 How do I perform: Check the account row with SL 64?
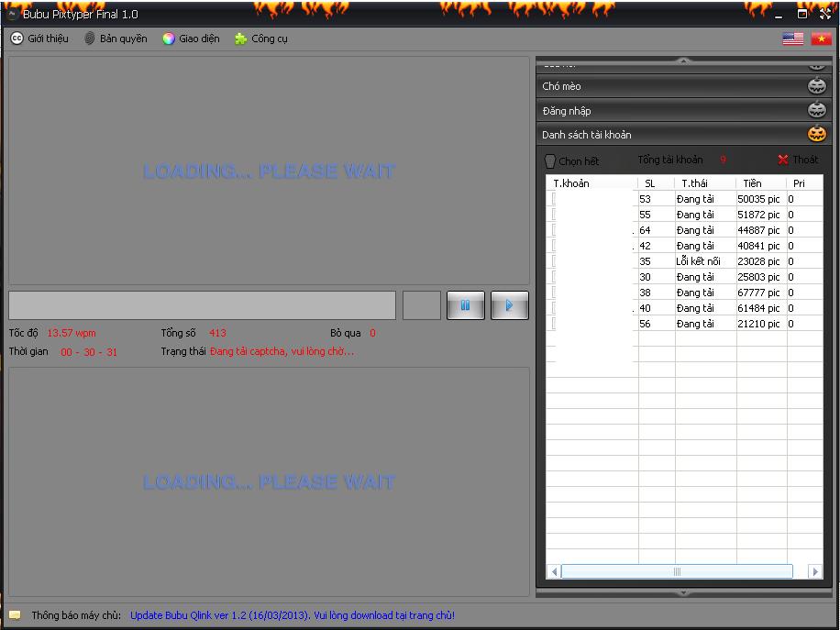coord(554,230)
